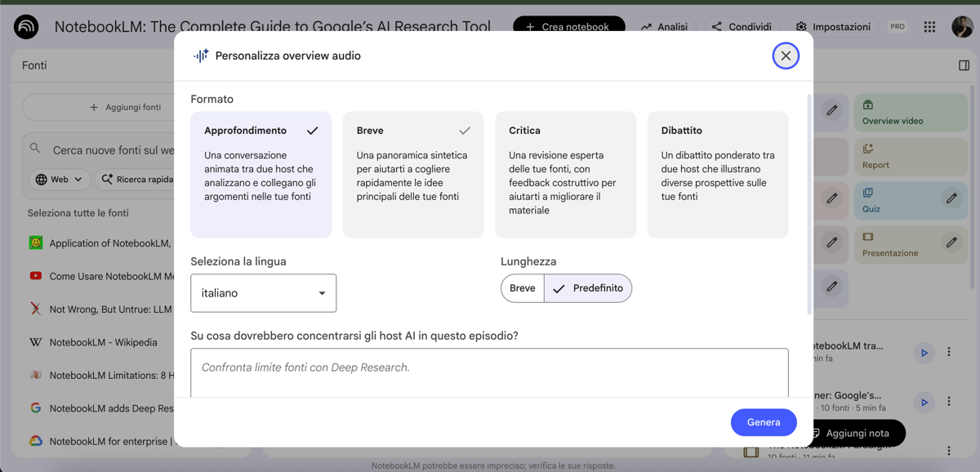Click the Genera button
The image size is (980, 472).
[x=764, y=422]
